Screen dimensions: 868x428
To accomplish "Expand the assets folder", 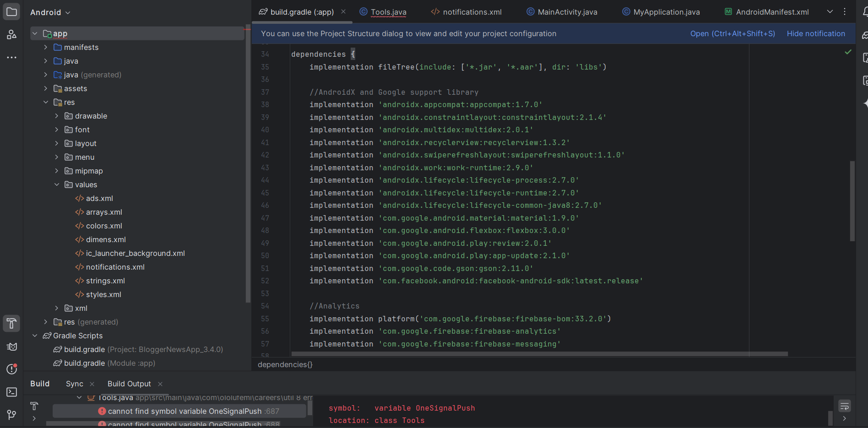I will 46,88.
